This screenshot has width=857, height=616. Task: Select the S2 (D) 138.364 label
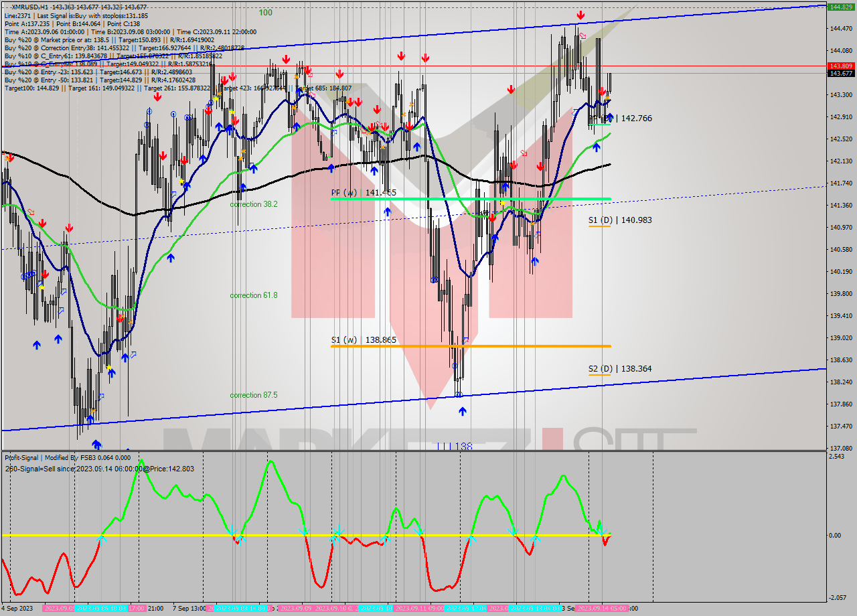(x=611, y=369)
